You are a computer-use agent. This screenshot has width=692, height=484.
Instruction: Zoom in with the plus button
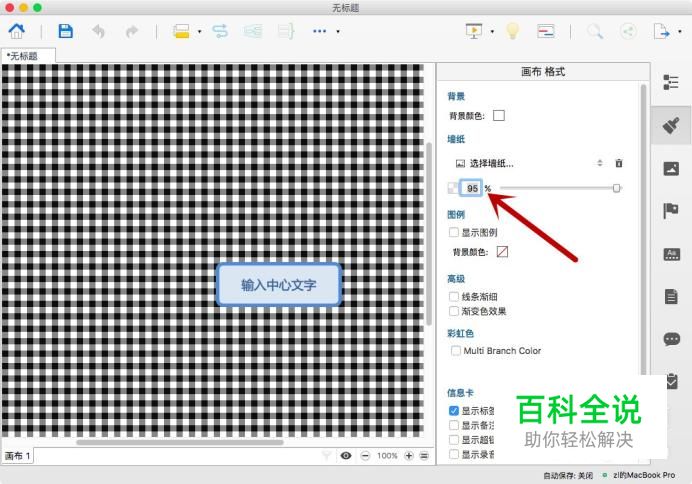pos(409,456)
